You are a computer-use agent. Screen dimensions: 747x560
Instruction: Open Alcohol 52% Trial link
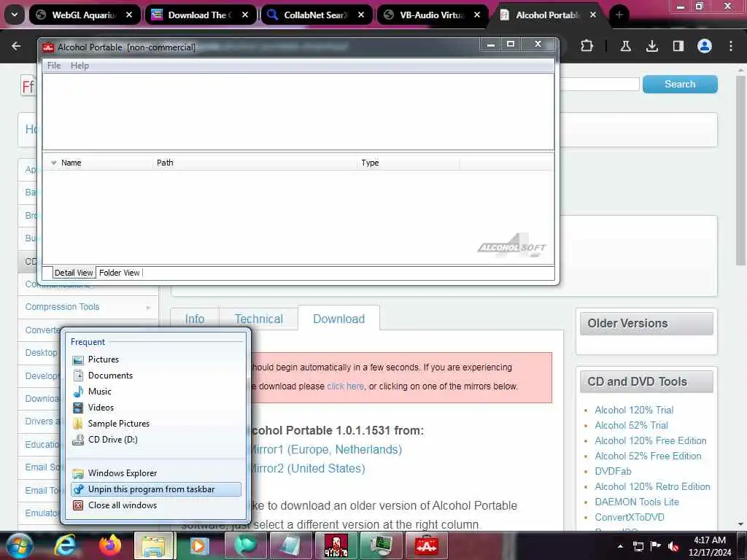point(631,425)
